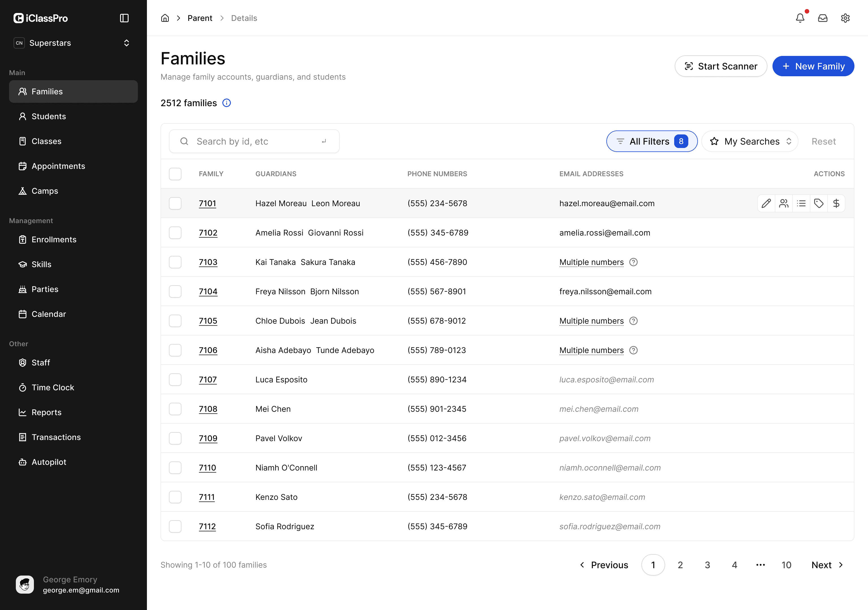Jump to page 10
This screenshot has width=868, height=610.
pyautogui.click(x=786, y=565)
